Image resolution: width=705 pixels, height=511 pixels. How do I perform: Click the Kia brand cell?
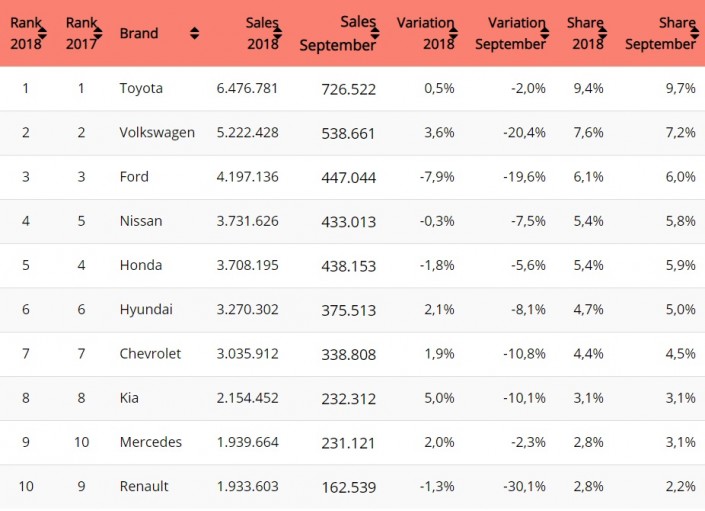130,398
